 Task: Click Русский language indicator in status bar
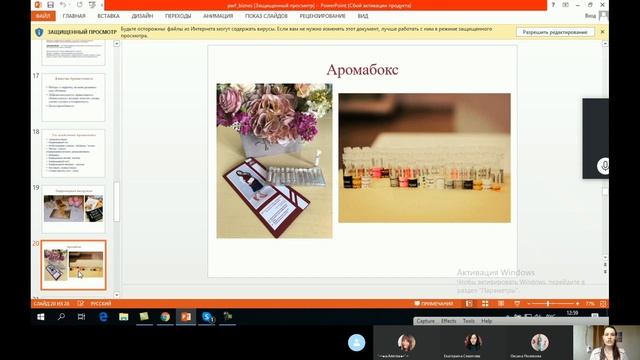point(100,304)
